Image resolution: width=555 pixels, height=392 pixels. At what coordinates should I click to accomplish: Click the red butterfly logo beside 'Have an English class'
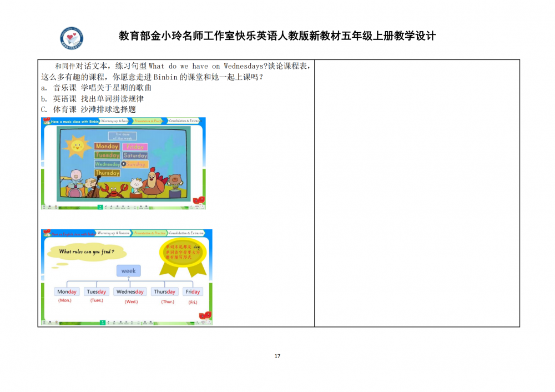coord(47,233)
